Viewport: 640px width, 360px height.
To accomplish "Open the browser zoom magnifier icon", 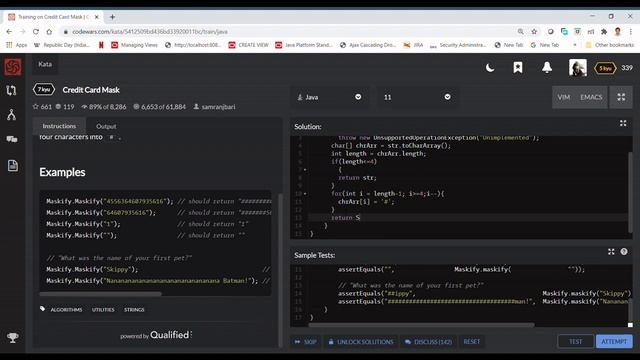I will [520, 31].
